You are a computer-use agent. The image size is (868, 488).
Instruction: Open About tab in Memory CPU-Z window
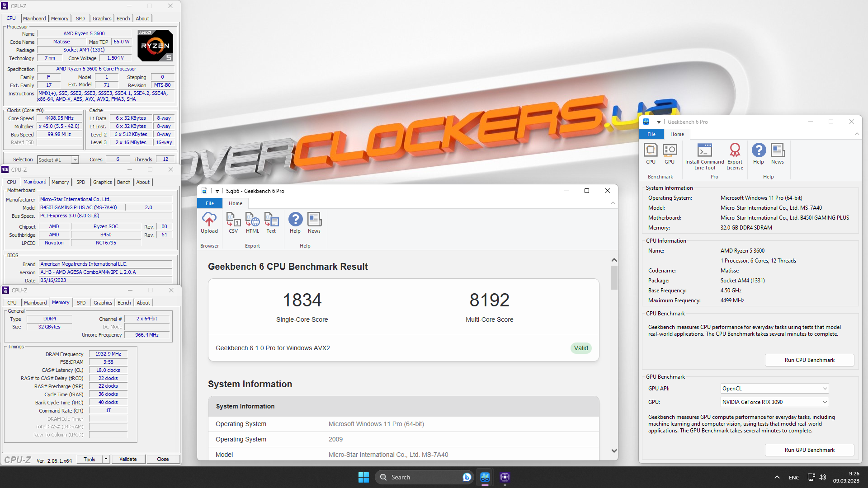point(143,303)
